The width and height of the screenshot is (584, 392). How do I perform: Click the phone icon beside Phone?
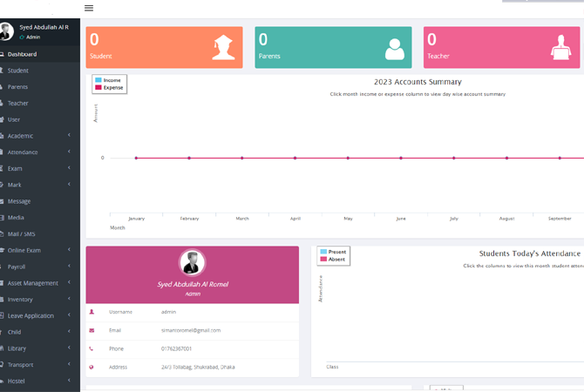(x=92, y=348)
